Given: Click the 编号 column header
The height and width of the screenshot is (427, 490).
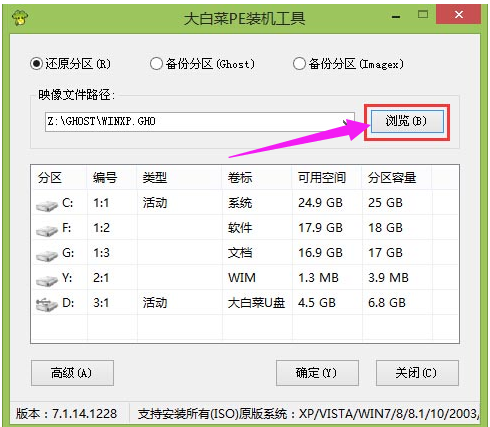Looking at the screenshot, I should [112, 177].
